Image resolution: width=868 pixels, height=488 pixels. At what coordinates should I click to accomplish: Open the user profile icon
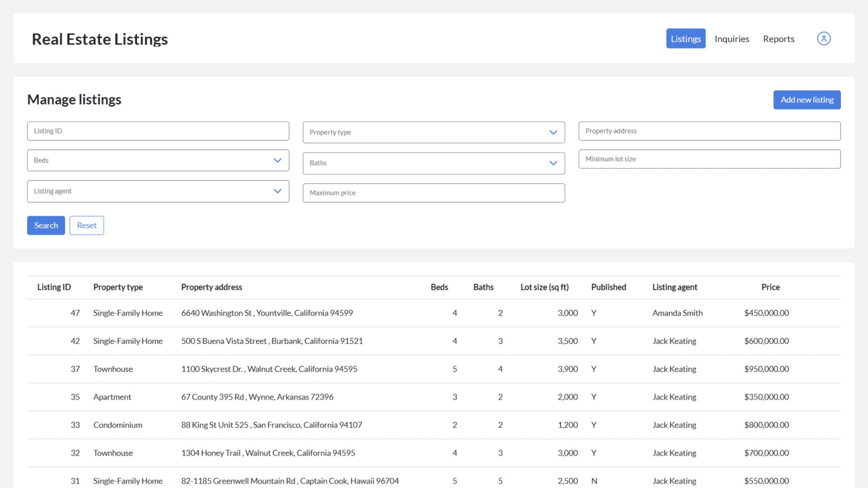823,39
